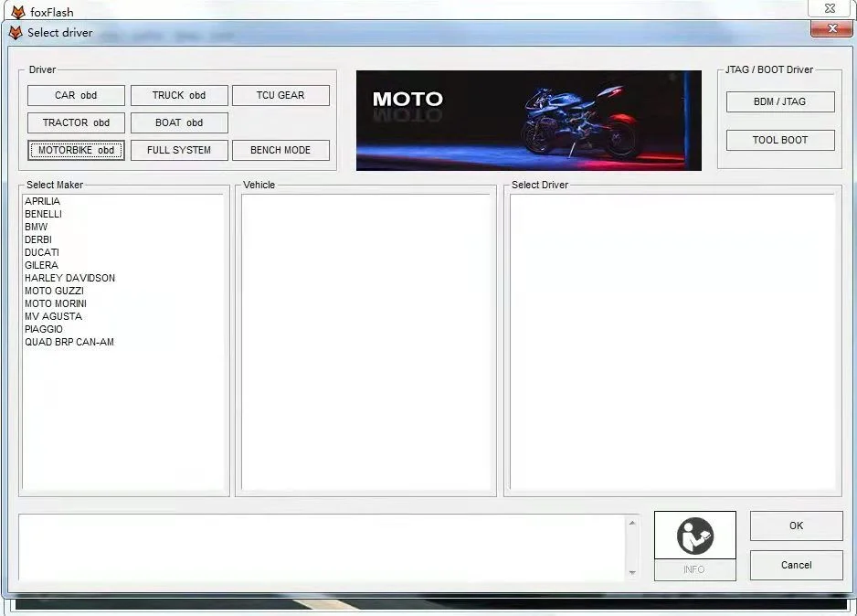Confirm with the OK button

(797, 526)
